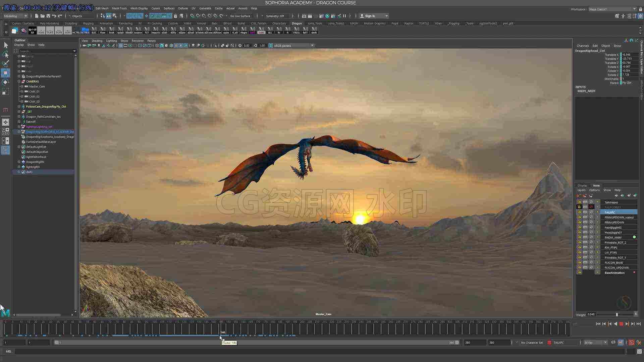Jump to the end of playback range
This screenshot has width=644, height=362.
(639, 324)
